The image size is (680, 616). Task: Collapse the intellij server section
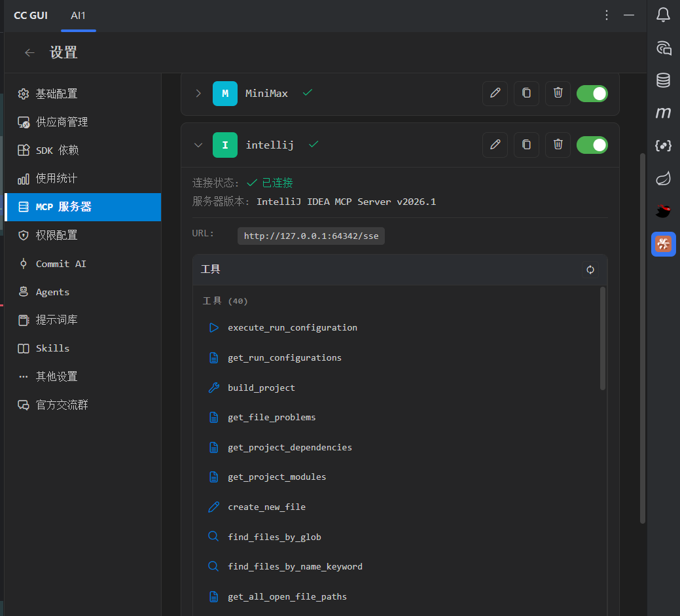point(198,145)
